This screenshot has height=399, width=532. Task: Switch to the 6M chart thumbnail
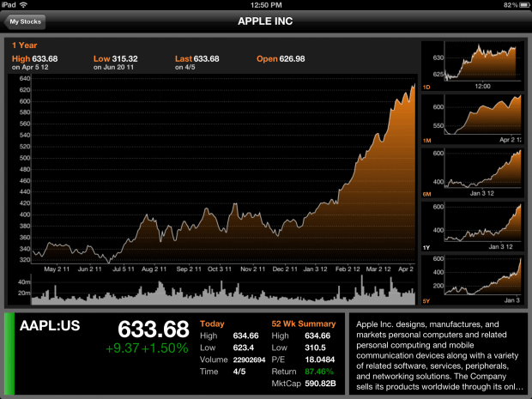click(473, 172)
